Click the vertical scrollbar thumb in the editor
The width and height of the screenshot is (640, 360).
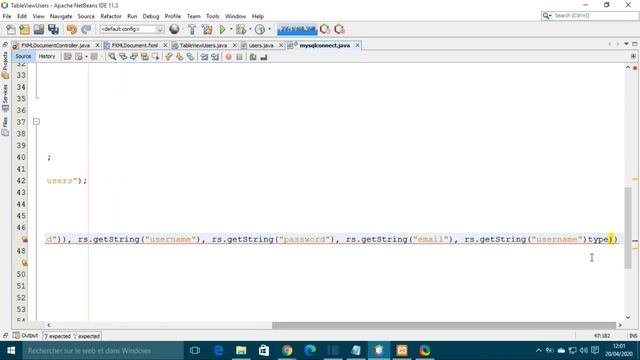pyautogui.click(x=628, y=228)
